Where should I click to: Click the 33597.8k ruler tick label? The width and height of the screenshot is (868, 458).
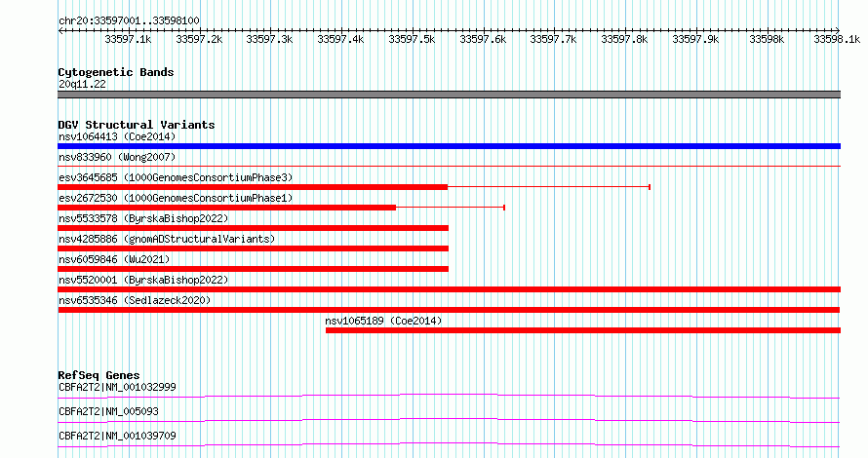point(624,39)
